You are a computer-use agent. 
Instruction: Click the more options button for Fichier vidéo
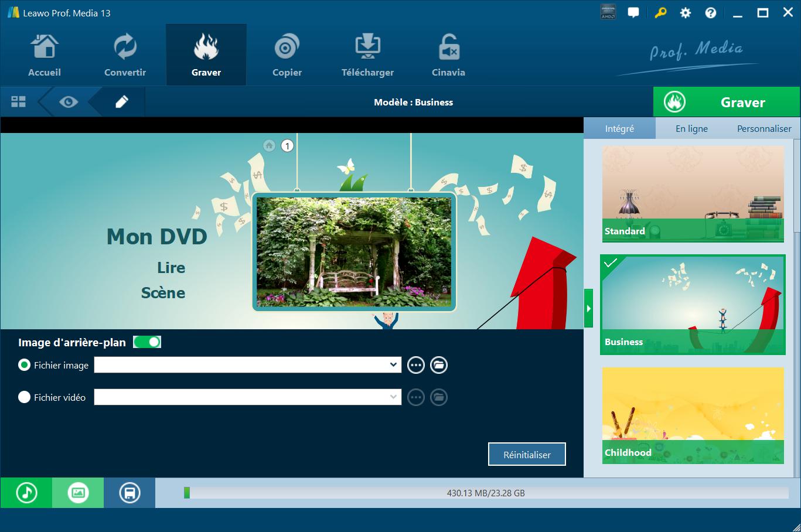tap(415, 397)
